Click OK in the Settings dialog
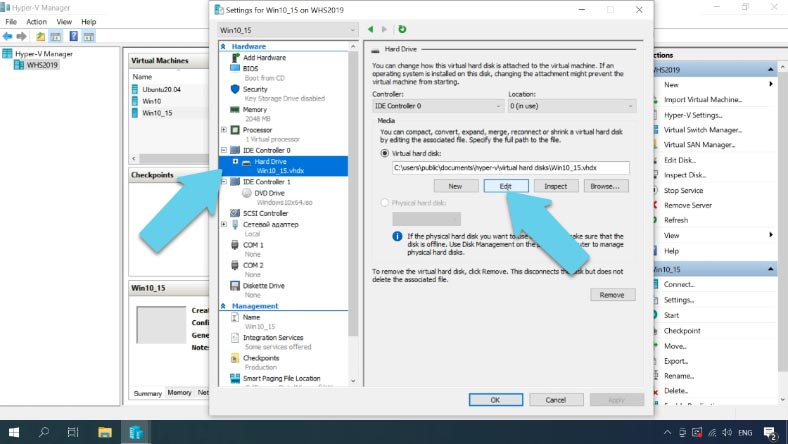 tap(496, 400)
